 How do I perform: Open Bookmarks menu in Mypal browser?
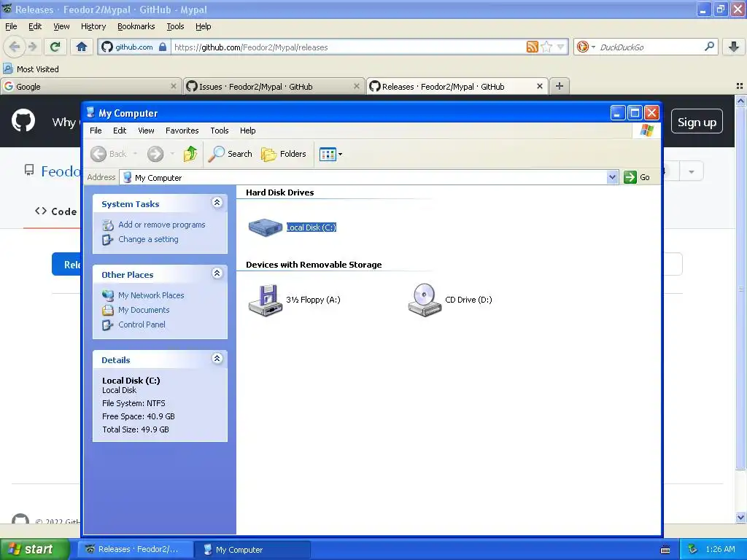click(x=136, y=26)
